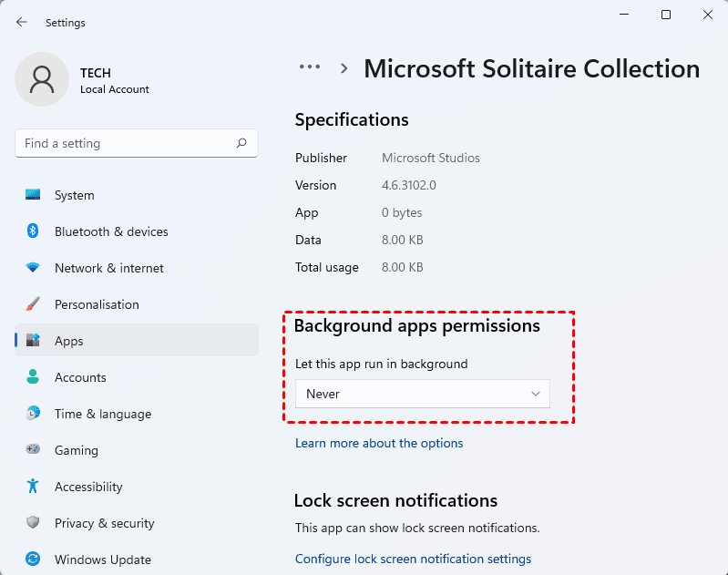728x575 pixels.
Task: Click the Personalisation paintbrush icon
Action: (33, 304)
